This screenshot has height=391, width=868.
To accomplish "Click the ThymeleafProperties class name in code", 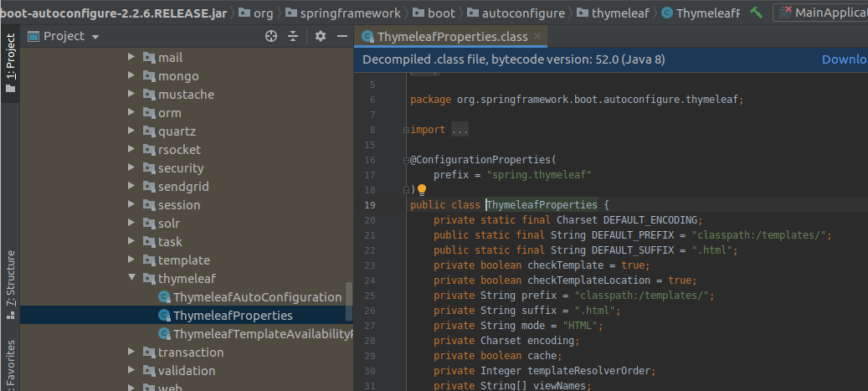I will [x=542, y=205].
